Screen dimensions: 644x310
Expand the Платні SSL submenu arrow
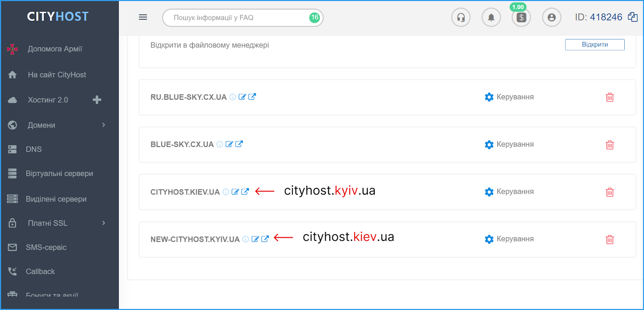point(103,223)
